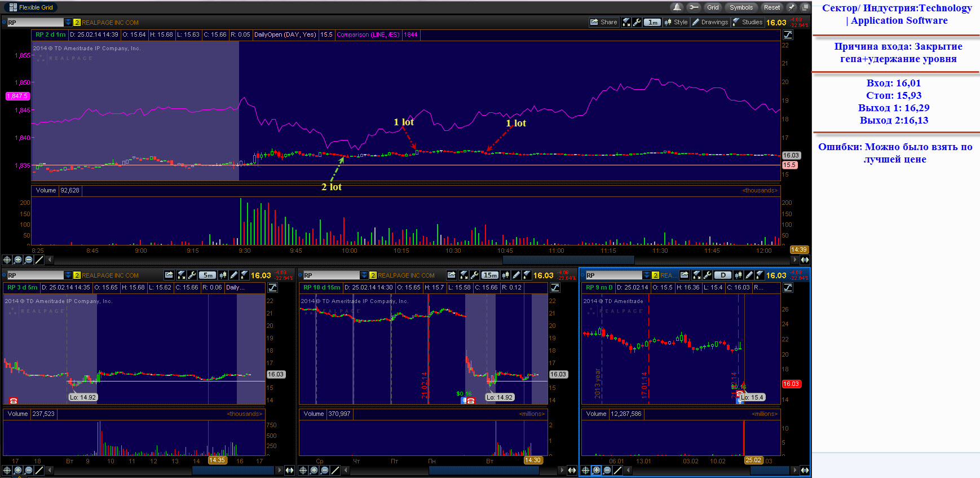Open the Grid menu in top bar
980x478 pixels.
click(x=713, y=7)
